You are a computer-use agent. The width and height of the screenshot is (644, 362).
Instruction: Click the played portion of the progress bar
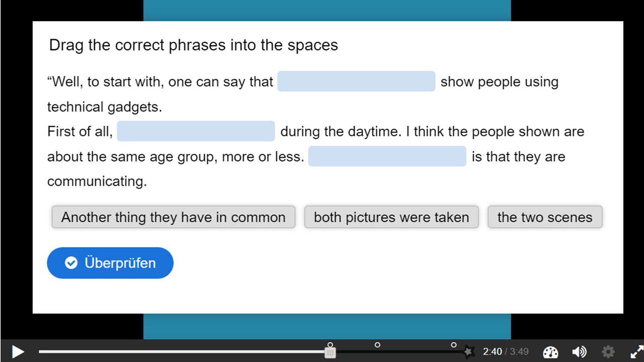[x=181, y=351]
